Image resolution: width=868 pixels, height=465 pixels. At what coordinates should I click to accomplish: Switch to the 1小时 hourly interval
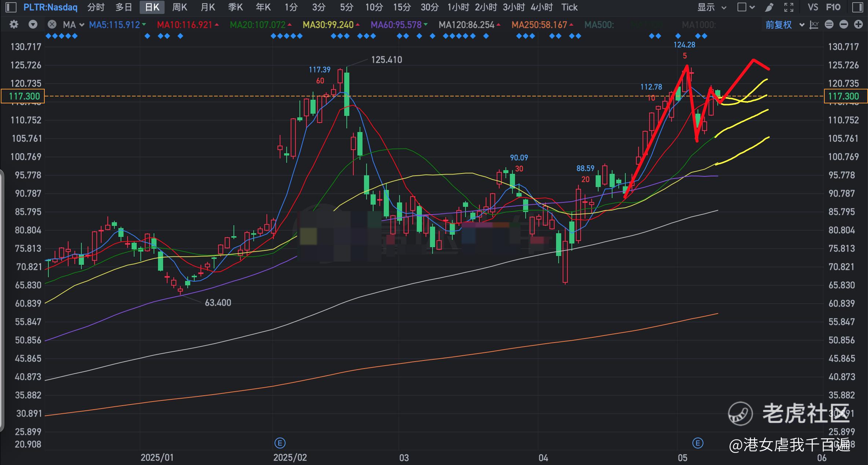click(458, 7)
